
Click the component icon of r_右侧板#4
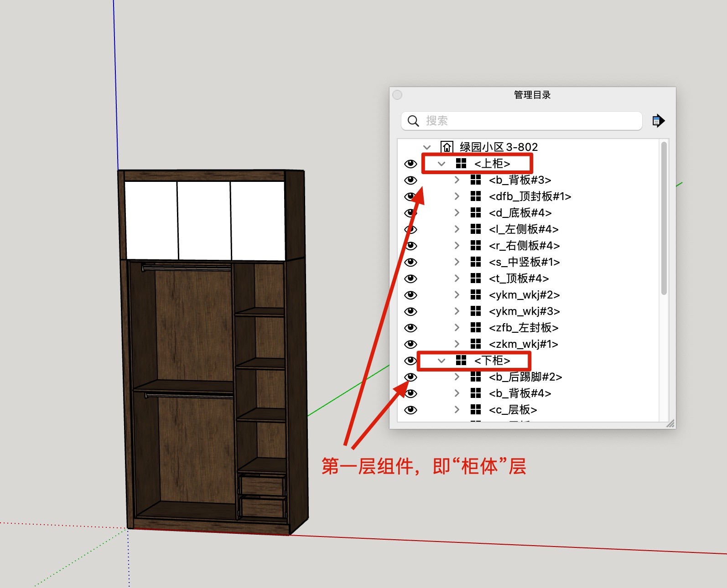coord(476,245)
